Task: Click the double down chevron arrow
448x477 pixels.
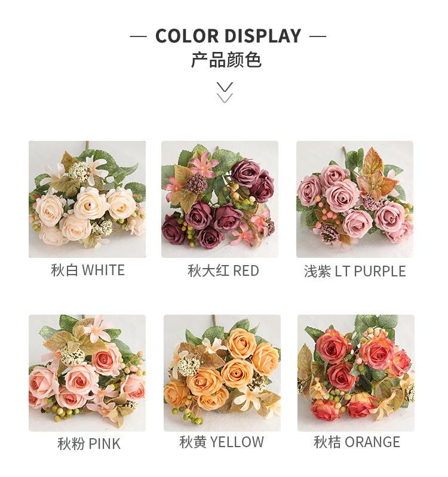Action: point(225,93)
